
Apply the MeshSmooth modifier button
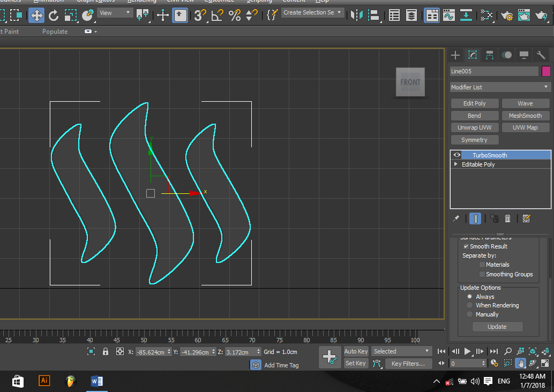point(526,116)
